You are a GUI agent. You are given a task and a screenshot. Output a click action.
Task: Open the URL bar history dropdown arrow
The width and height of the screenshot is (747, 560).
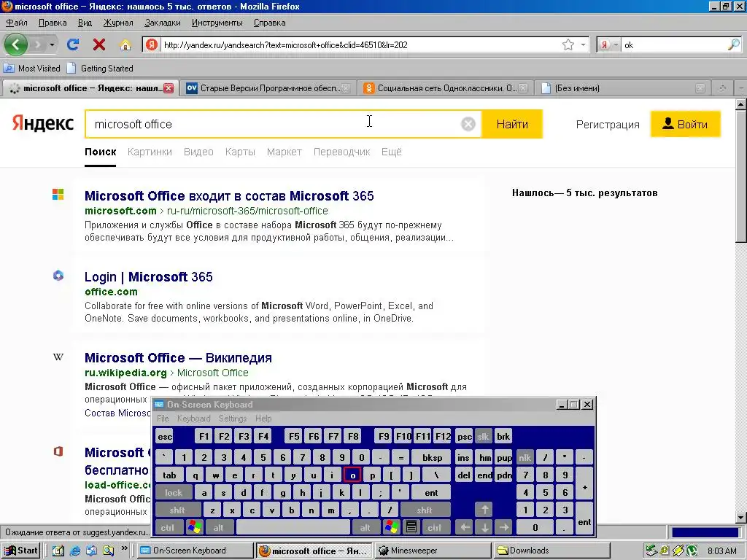coord(583,44)
